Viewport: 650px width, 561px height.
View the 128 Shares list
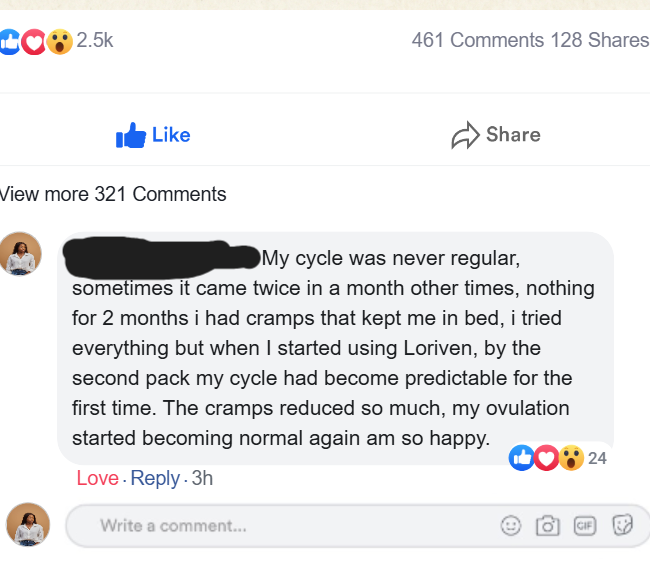pos(599,40)
